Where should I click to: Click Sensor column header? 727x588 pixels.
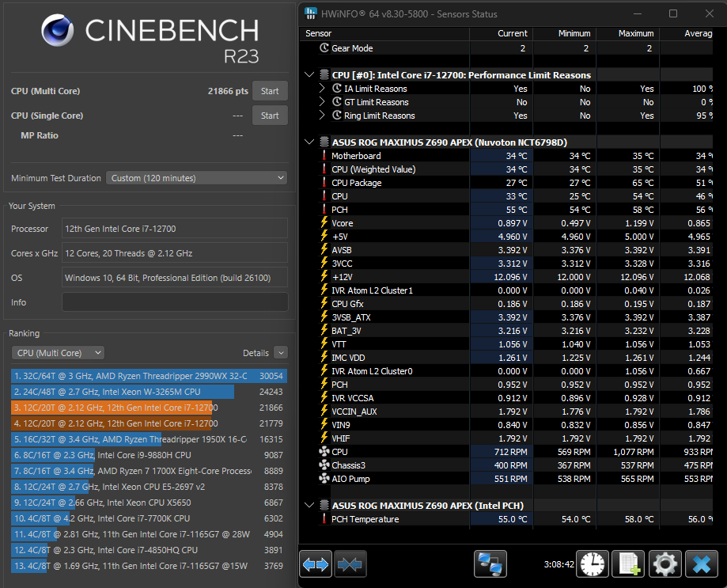click(x=384, y=33)
